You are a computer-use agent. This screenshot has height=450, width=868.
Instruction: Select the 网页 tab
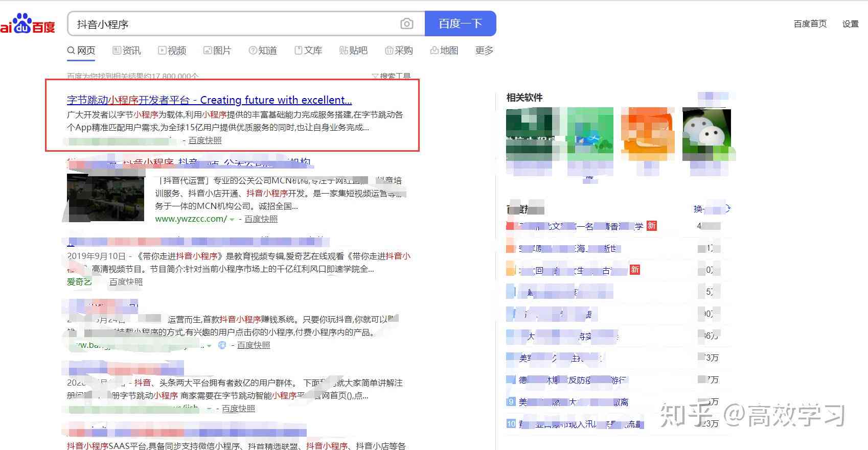point(81,50)
